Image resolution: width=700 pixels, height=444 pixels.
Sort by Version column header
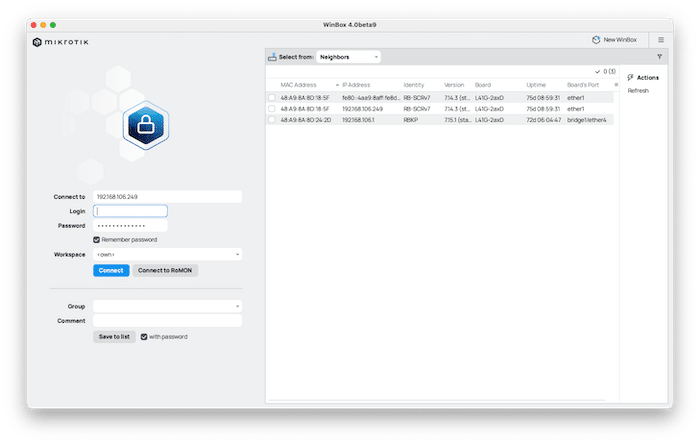click(x=454, y=85)
